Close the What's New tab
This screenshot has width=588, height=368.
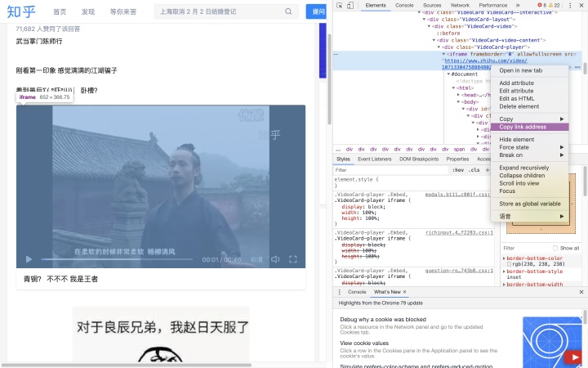(404, 292)
